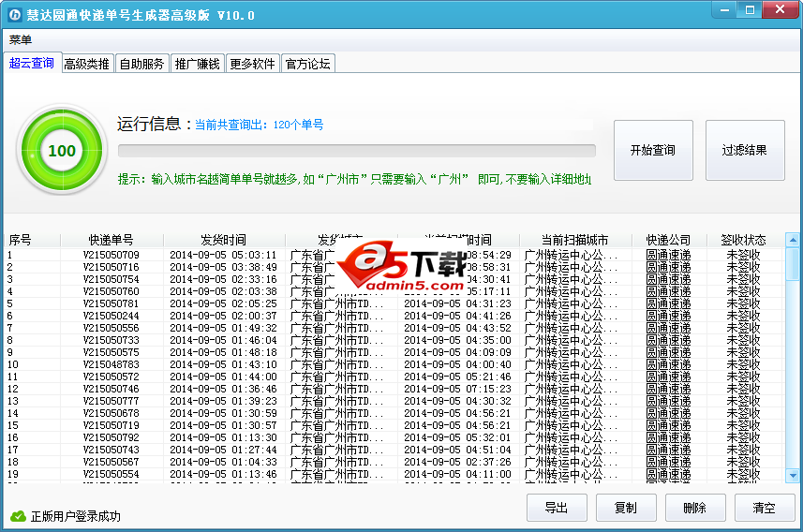Sort by the 快递公司 column header

[668, 240]
